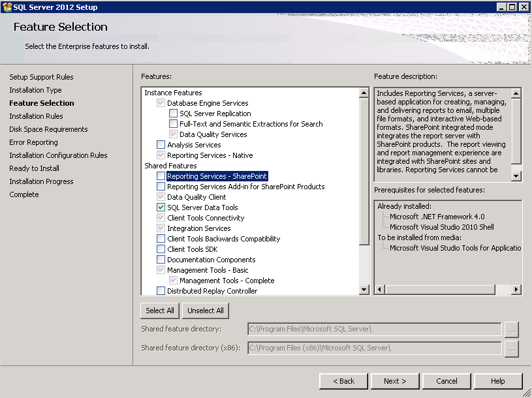Viewport: 532px width, 398px height.
Task: Click the Features list vertical scrollbar thumb
Action: 364,171
